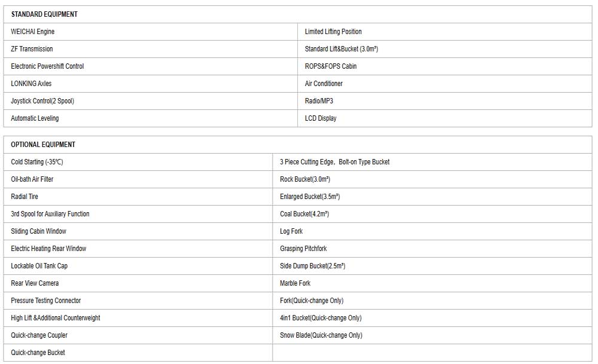
Task: Click the Oil-bath Air Filter cell
Action: pos(138,179)
